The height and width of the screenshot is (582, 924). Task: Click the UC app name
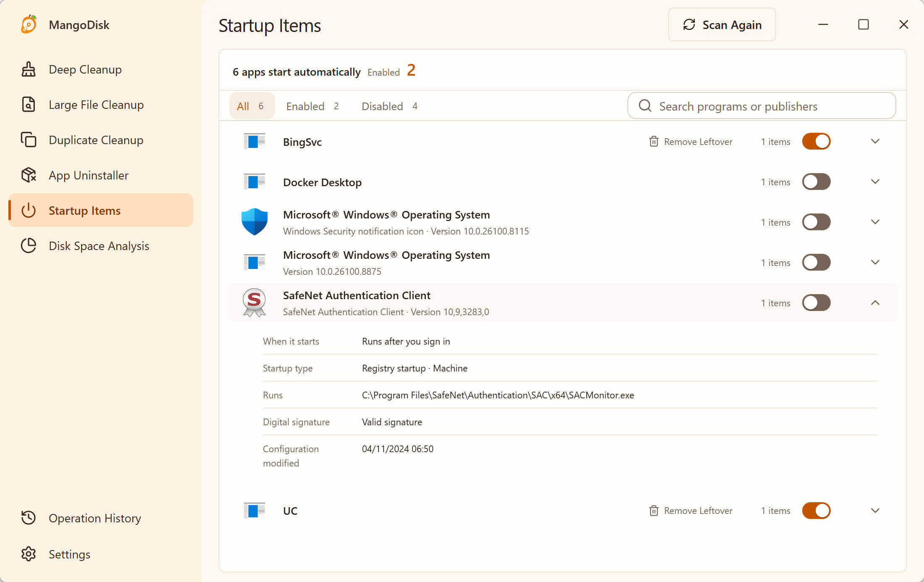290,511
